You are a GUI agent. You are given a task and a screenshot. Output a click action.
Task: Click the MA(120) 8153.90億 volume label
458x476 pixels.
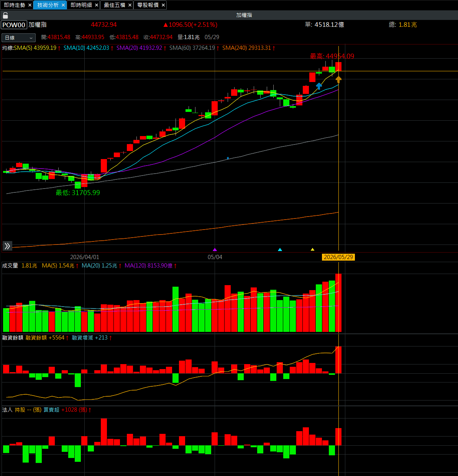(x=151, y=266)
